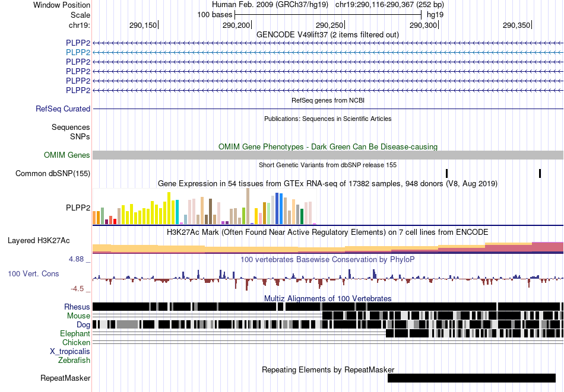Click the RepeatMasker track label
Screen dimensions: 564x392
[x=65, y=378]
